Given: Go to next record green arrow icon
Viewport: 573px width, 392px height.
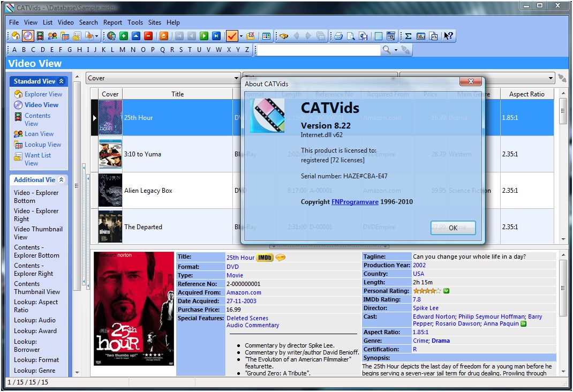Looking at the screenshot, I should 204,36.
